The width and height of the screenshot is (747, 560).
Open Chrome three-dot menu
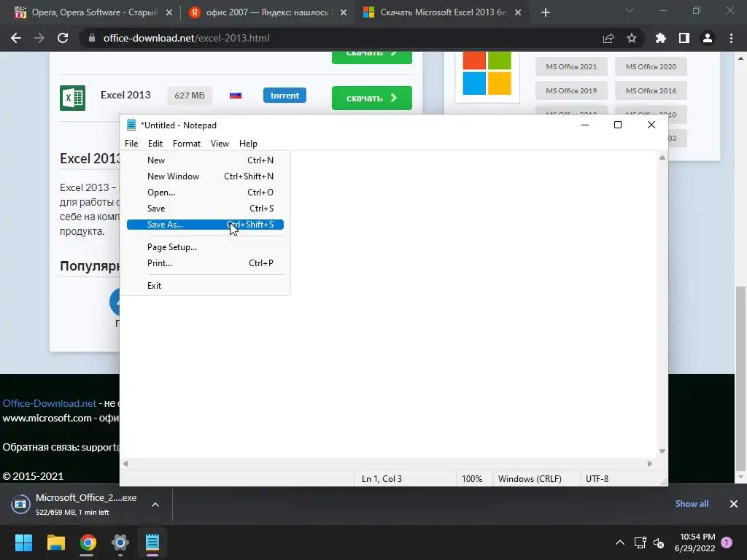click(731, 38)
